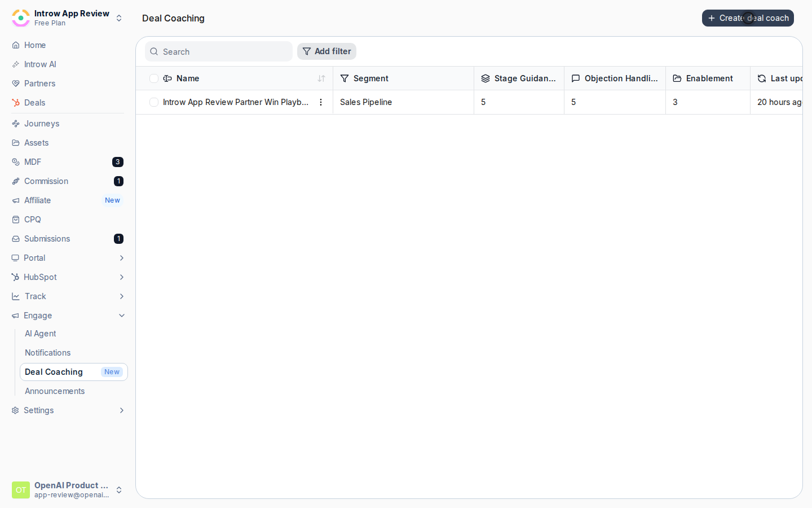This screenshot has width=812, height=508.
Task: Click the CPQ calculator icon
Action: (x=16, y=220)
